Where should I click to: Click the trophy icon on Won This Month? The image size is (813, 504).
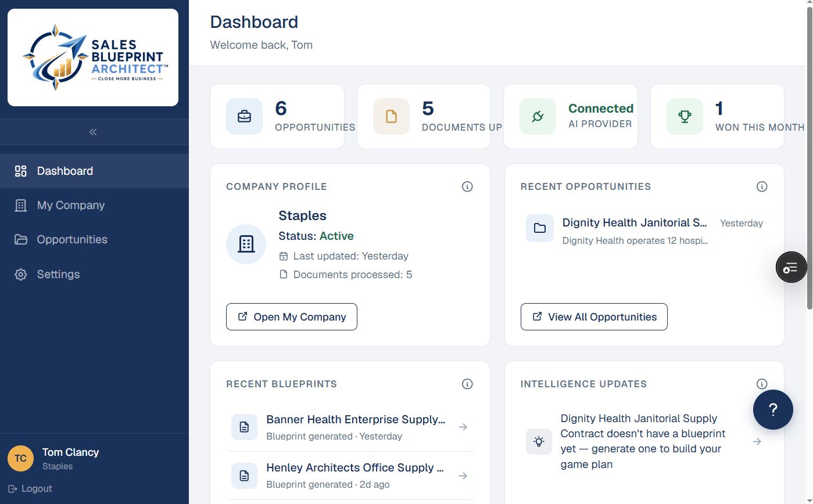[685, 116]
